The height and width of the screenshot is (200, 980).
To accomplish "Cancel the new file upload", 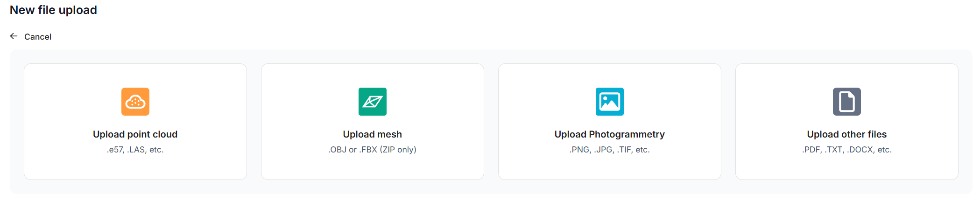I will pos(38,37).
